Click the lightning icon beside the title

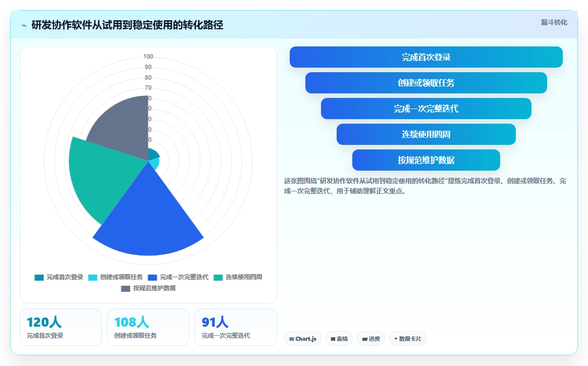click(24, 26)
